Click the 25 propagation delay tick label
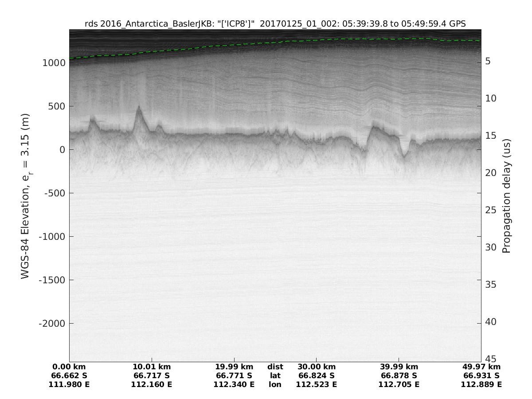 (490, 210)
